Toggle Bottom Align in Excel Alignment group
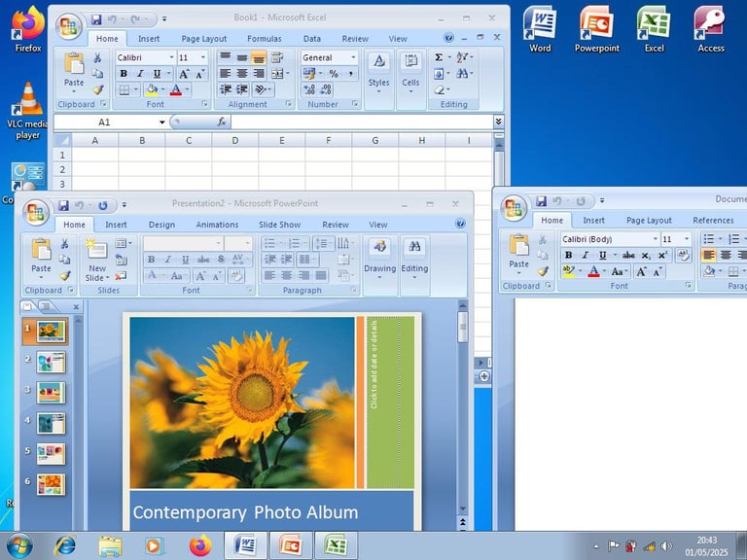This screenshot has height=560, width=747. [259, 57]
